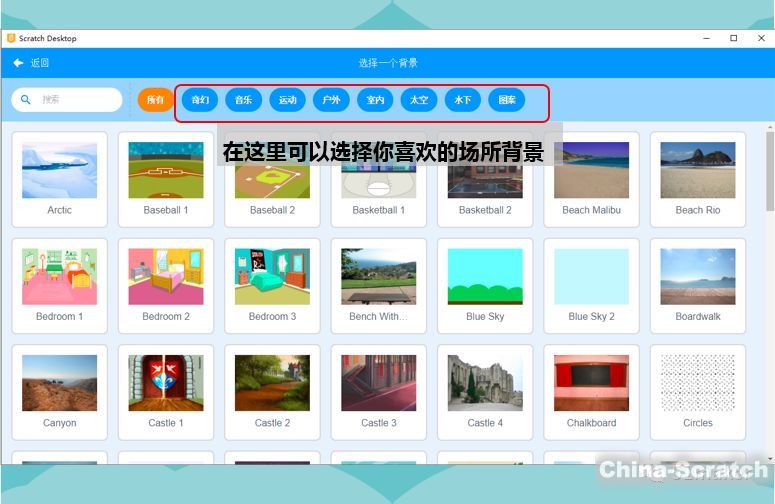Filter backdrops by 水下 category

click(x=463, y=100)
